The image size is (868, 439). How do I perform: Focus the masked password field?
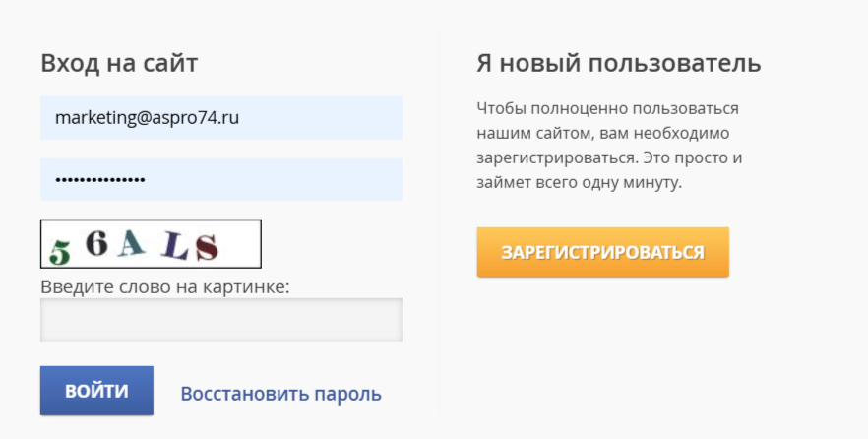click(x=220, y=179)
